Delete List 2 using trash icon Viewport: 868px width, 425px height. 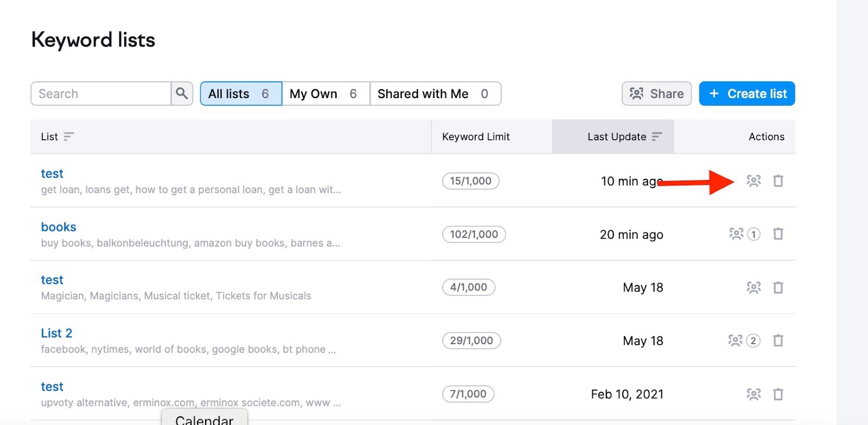tap(778, 340)
